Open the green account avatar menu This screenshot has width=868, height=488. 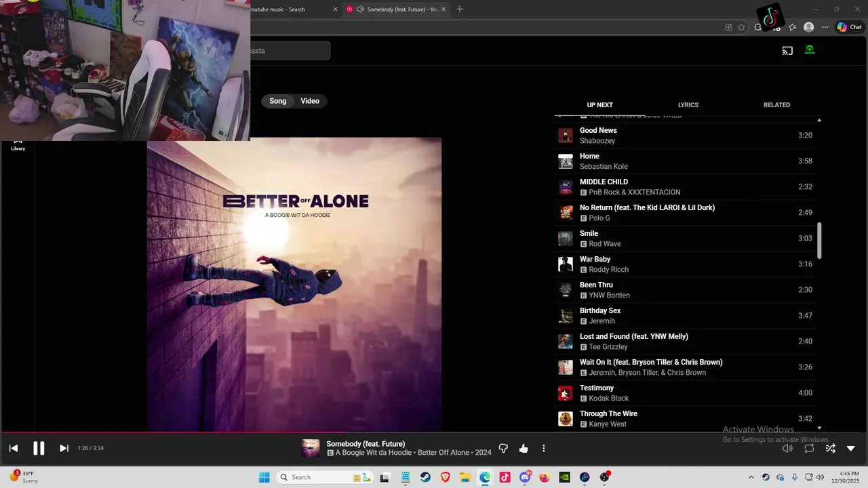(x=810, y=50)
